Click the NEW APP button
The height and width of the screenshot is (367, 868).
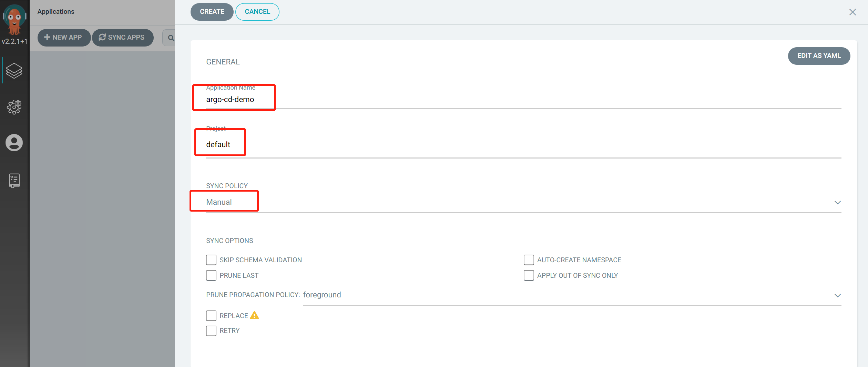click(64, 38)
